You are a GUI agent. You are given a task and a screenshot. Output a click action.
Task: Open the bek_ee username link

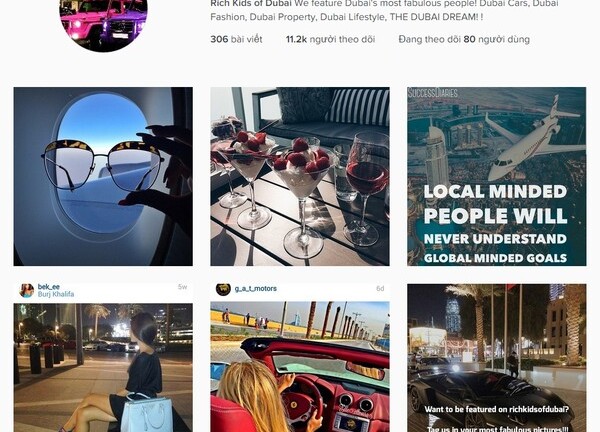(x=49, y=287)
